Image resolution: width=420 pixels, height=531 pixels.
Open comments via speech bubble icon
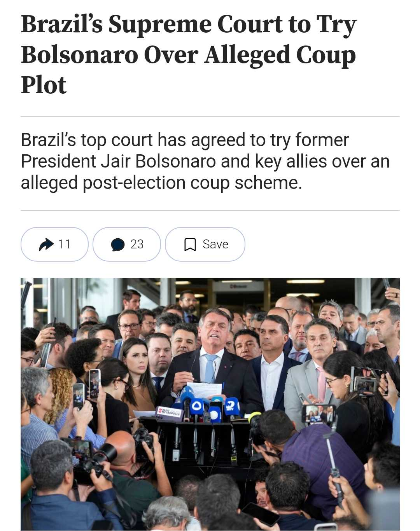118,245
